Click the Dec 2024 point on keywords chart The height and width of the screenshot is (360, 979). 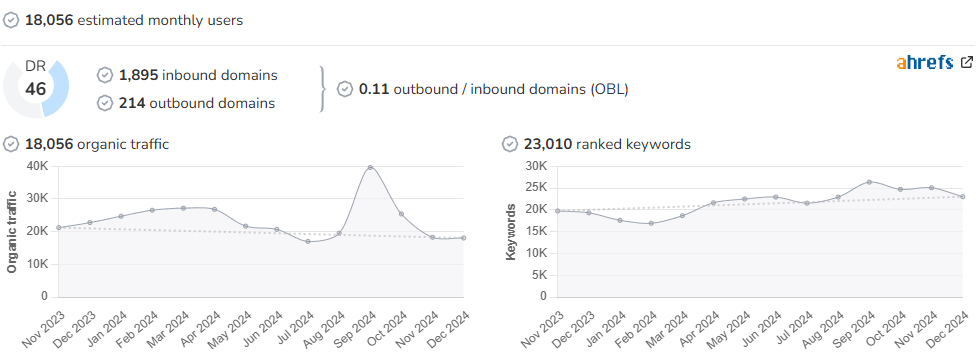(962, 197)
